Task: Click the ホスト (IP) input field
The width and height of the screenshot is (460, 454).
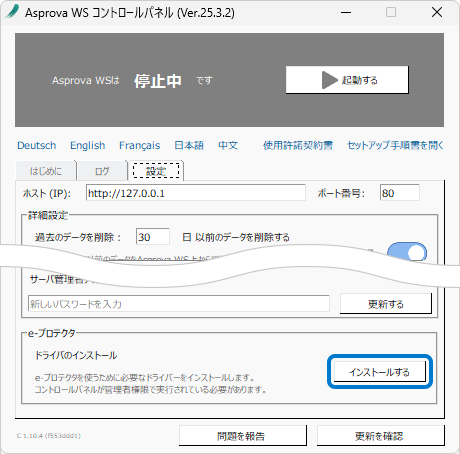Action: pos(196,193)
